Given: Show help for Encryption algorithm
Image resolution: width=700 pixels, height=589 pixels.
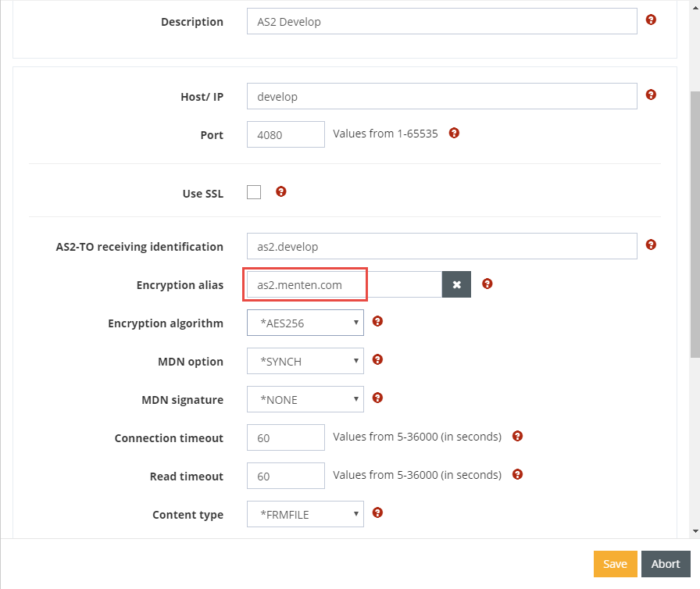Looking at the screenshot, I should coord(377,321).
